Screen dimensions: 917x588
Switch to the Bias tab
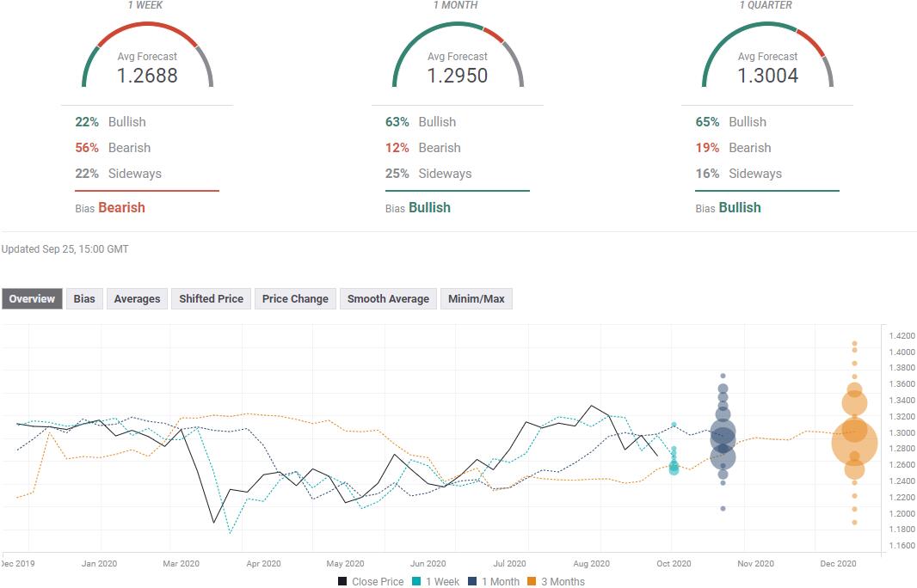84,299
